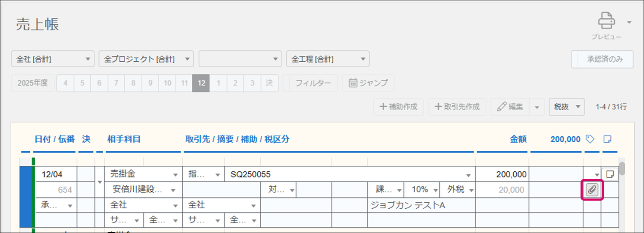Click the tag icon in header

pyautogui.click(x=590, y=139)
